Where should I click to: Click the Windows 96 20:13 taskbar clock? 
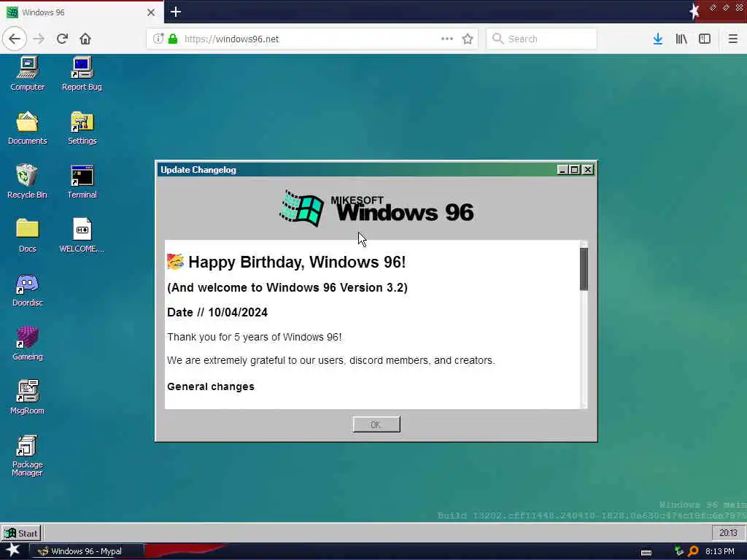727,533
